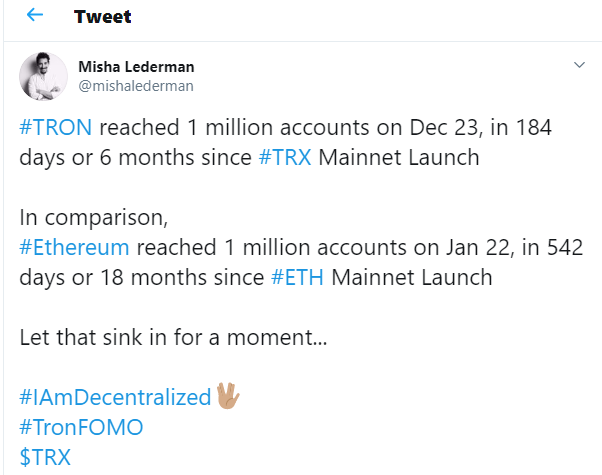Viewport: 602px width, 475px height.
Task: Open the #IAmDecentralized hashtag
Action: pyautogui.click(x=115, y=397)
